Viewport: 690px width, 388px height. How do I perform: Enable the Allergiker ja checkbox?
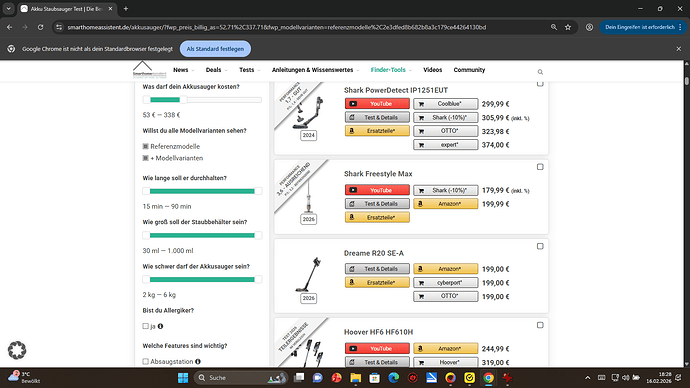tap(146, 326)
